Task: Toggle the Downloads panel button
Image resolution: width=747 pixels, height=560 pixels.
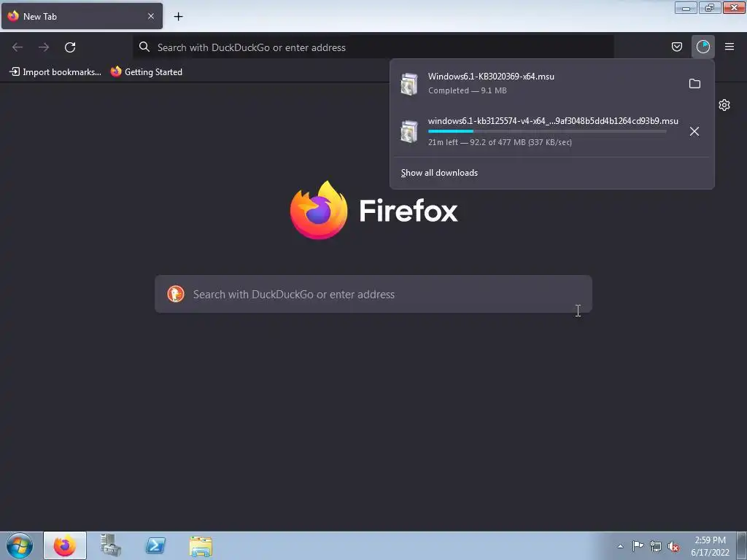Action: (x=703, y=47)
